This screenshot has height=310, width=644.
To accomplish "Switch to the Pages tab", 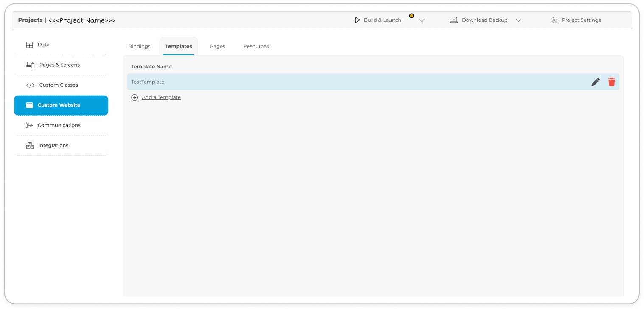I will click(217, 46).
